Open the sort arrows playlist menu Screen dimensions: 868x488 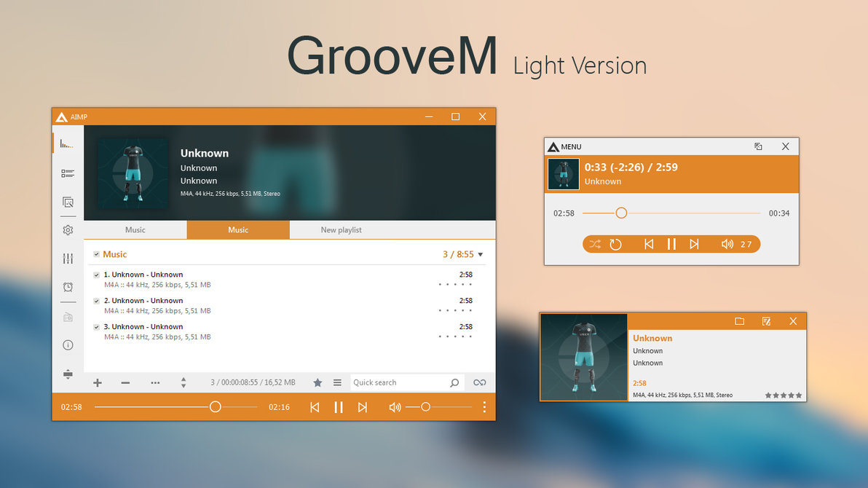(184, 383)
